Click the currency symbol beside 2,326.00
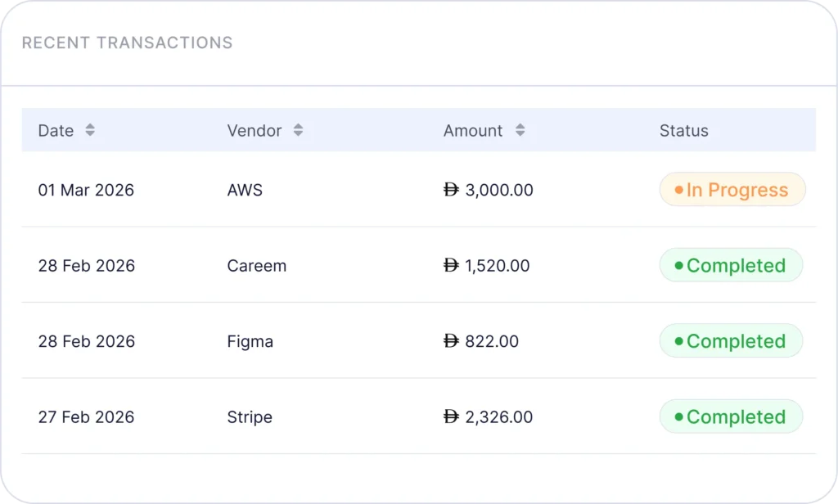This screenshot has width=838, height=504. point(451,417)
